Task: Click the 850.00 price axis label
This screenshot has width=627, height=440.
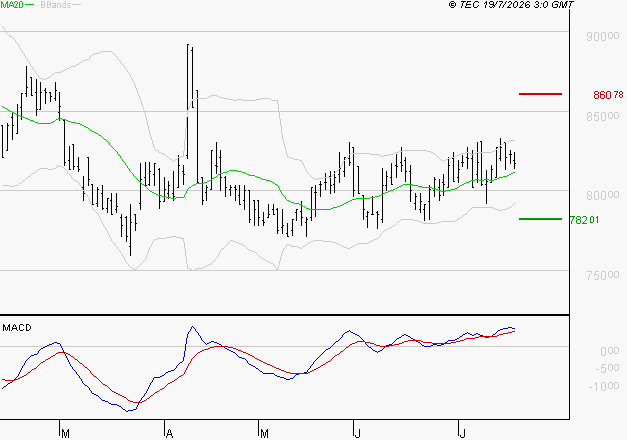Action: [603, 116]
